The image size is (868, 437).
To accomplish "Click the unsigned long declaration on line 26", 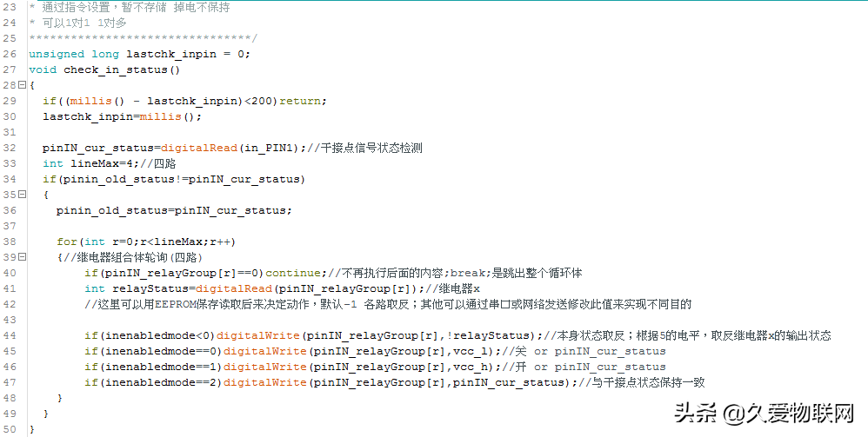I will pyautogui.click(x=74, y=54).
